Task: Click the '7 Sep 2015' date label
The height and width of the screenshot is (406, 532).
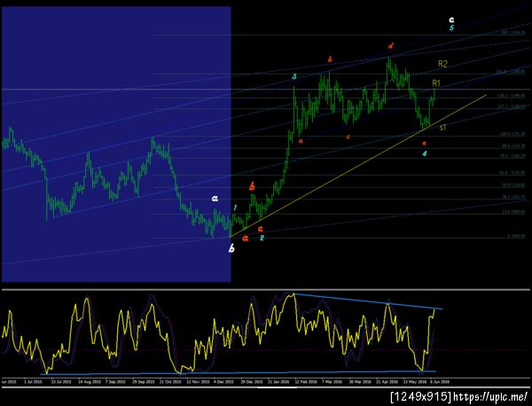Action: point(115,381)
